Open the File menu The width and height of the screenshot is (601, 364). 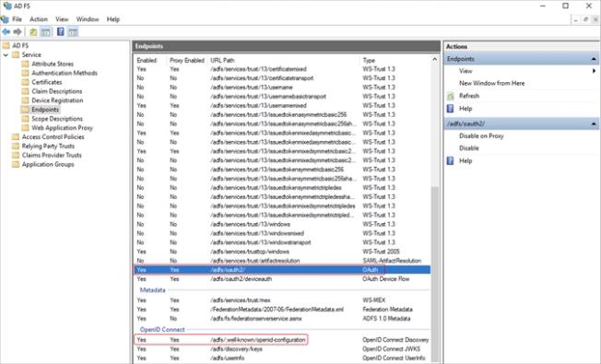click(17, 19)
